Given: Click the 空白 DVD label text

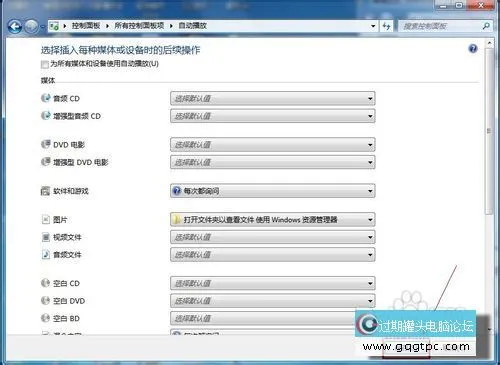Looking at the screenshot, I should click(x=69, y=301).
